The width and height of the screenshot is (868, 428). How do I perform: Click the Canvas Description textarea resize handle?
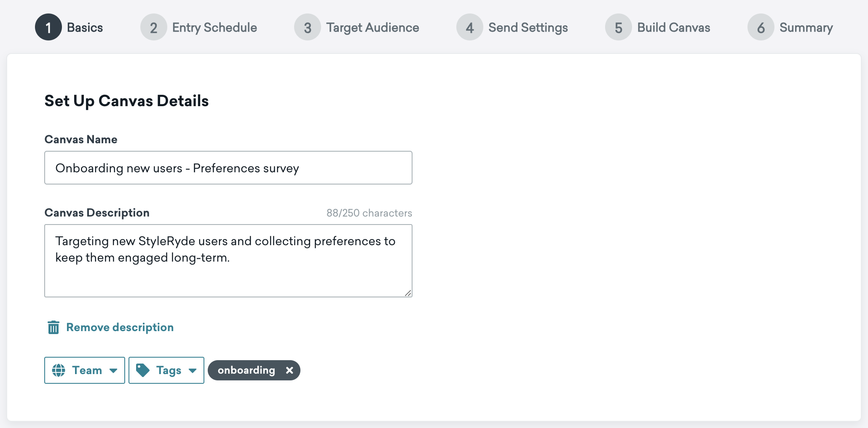tap(408, 293)
